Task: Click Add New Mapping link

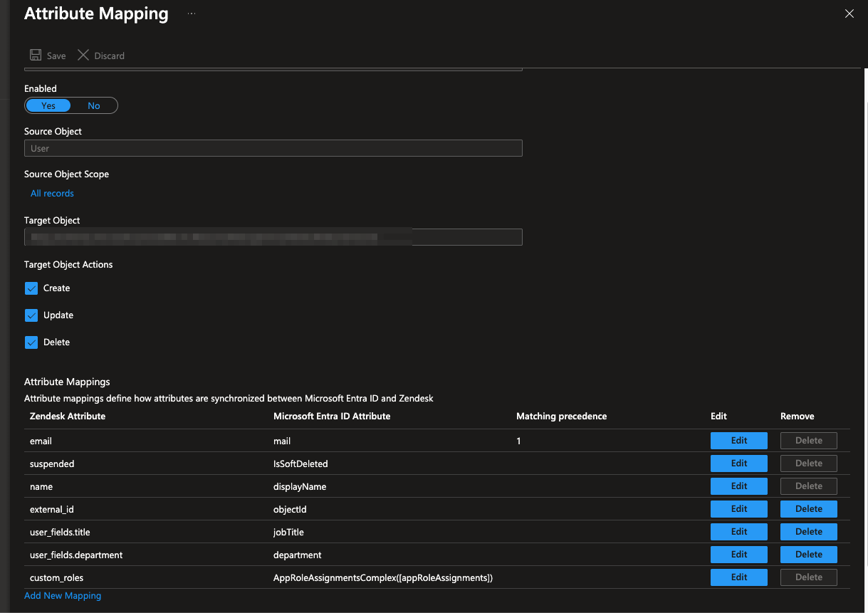Action: click(63, 596)
